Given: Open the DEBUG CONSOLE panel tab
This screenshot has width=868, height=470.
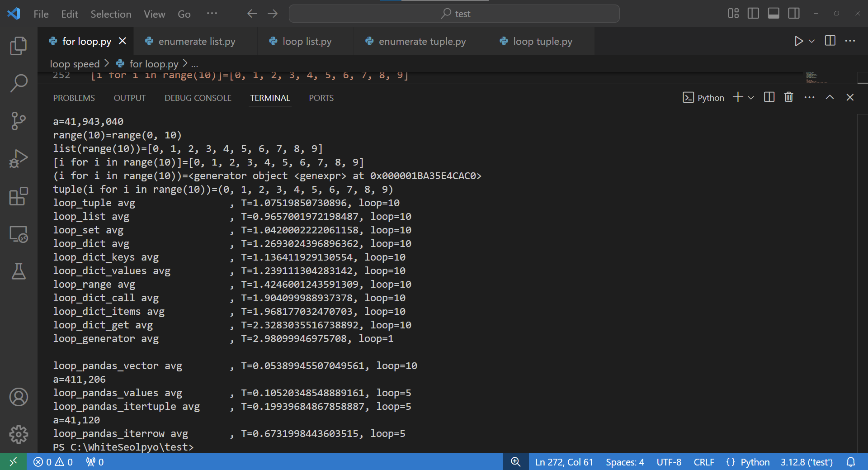Looking at the screenshot, I should (x=198, y=98).
